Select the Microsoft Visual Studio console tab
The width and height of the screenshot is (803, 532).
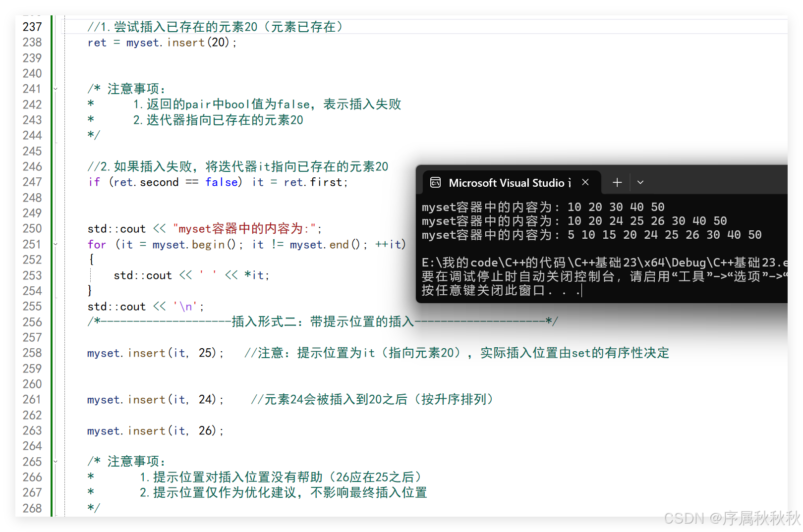coord(512,183)
